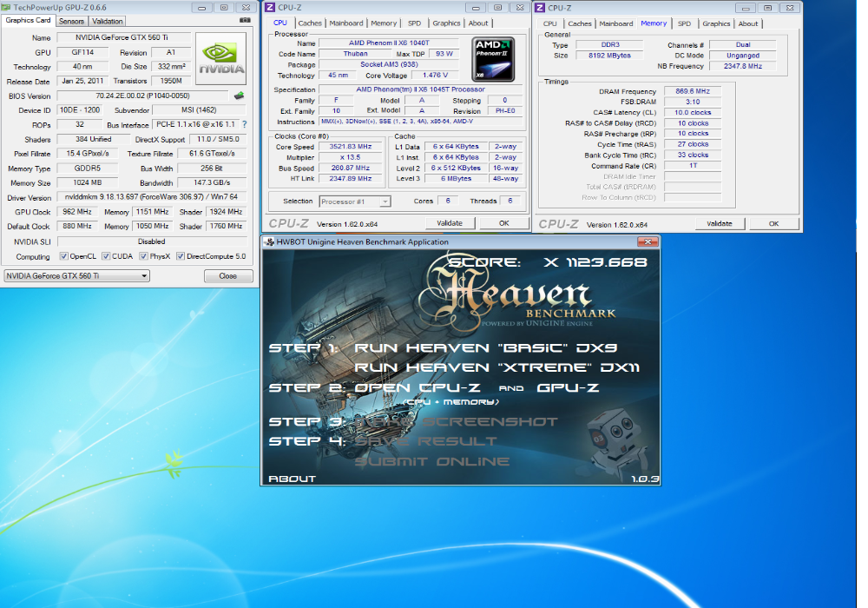The width and height of the screenshot is (868, 608).
Task: Click Save Result in Heaven step 4
Action: tap(425, 441)
